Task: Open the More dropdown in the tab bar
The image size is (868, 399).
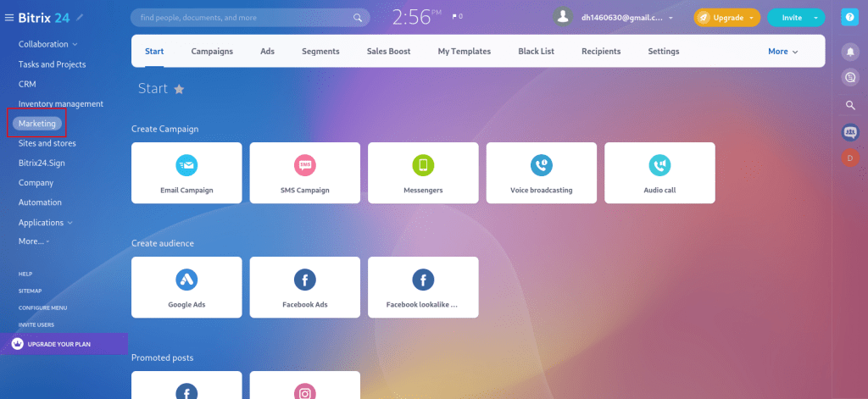Action: (782, 52)
